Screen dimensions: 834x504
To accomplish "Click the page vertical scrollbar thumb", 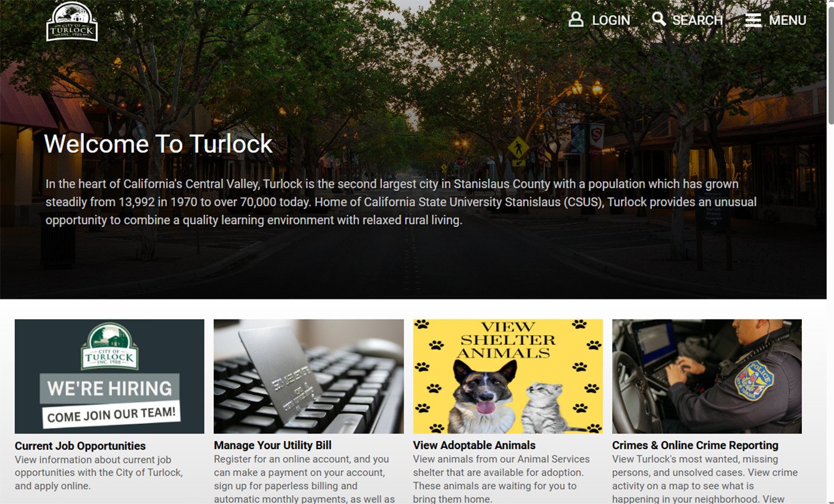I will [x=830, y=62].
